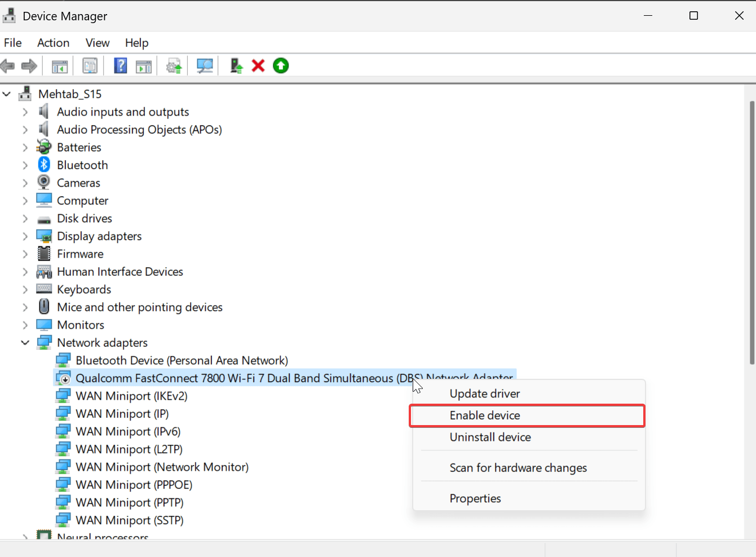Expand the Cameras node

[x=25, y=183]
